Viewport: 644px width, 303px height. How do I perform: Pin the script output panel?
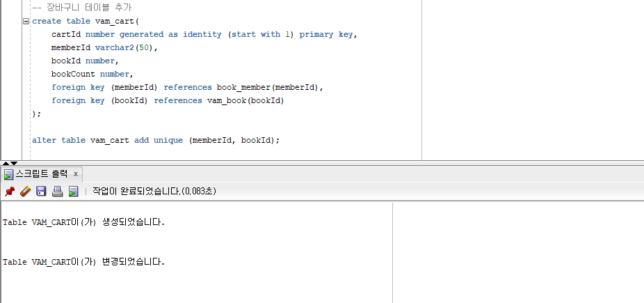click(x=10, y=191)
